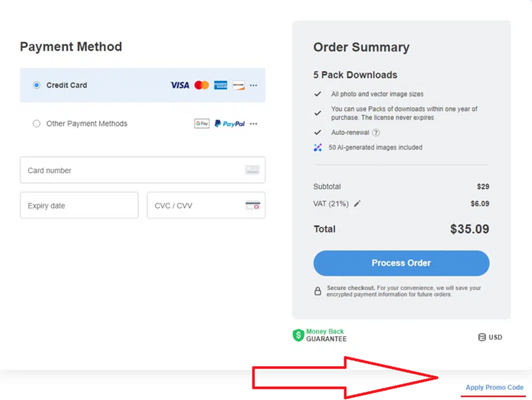Click into the Expiry date field
The height and width of the screenshot is (400, 532).
coord(79,206)
